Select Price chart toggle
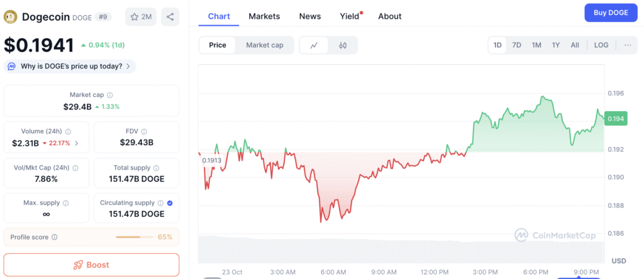The height and width of the screenshot is (279, 644). point(218,45)
